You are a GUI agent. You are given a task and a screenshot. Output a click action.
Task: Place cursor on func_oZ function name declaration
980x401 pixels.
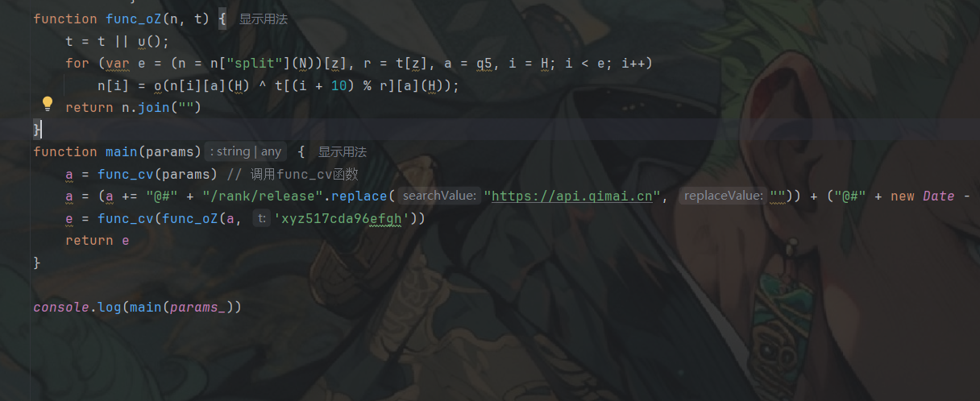[131, 19]
